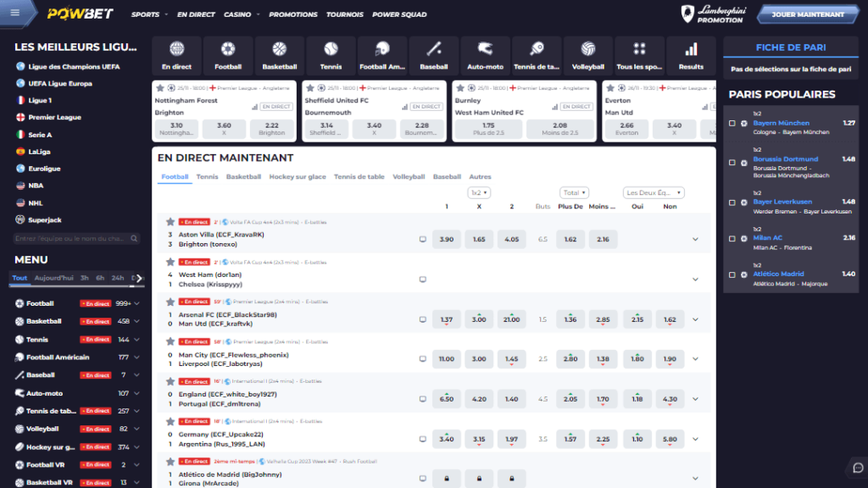Screen dimensions: 868x488
Task: Open Aston Villa match live stream icon
Action: click(x=422, y=240)
